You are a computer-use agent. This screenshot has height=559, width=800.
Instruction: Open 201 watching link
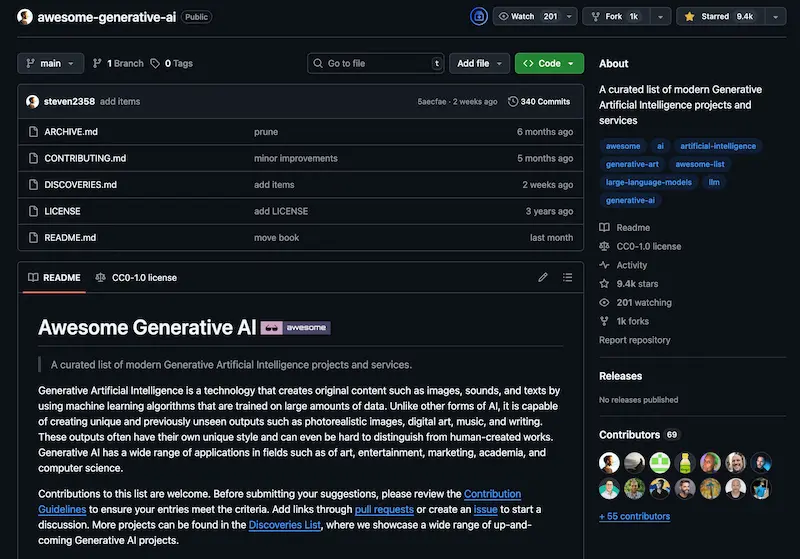tap(635, 302)
